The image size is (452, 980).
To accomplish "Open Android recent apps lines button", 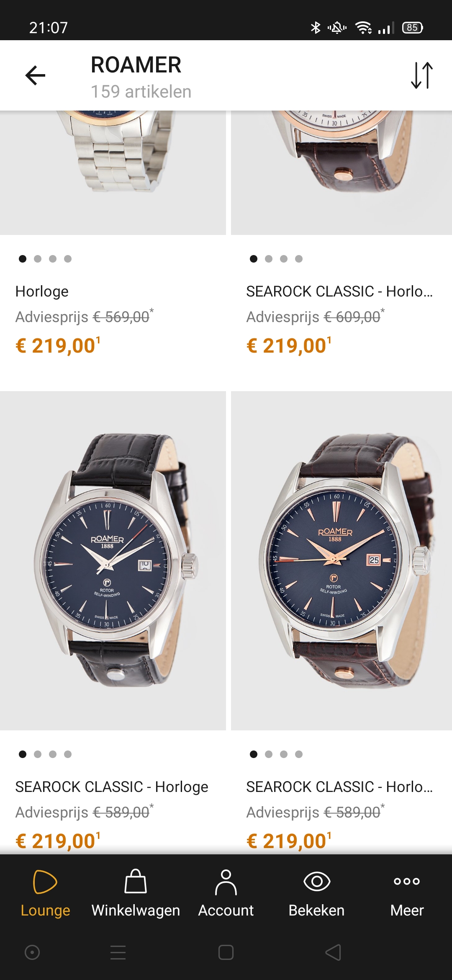I will pos(118,952).
